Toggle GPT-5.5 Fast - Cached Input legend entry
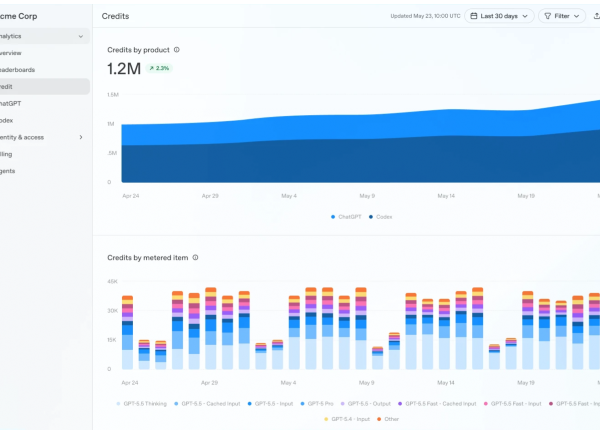 [437, 404]
